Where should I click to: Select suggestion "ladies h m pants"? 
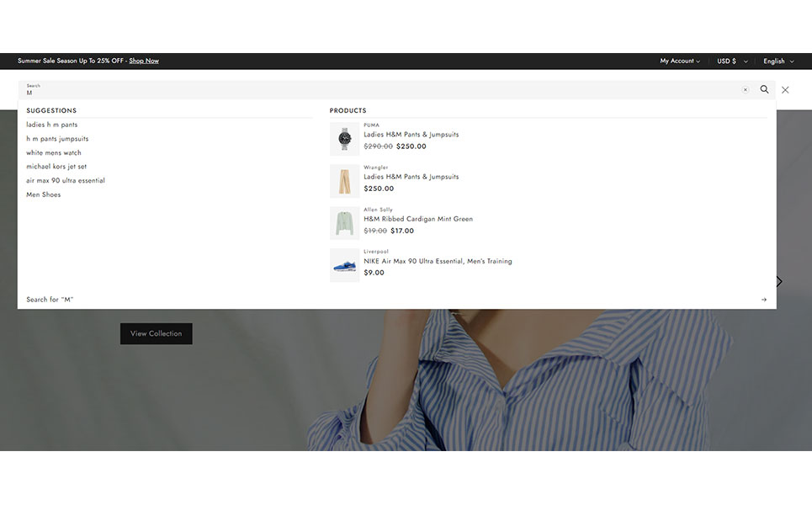(52, 125)
